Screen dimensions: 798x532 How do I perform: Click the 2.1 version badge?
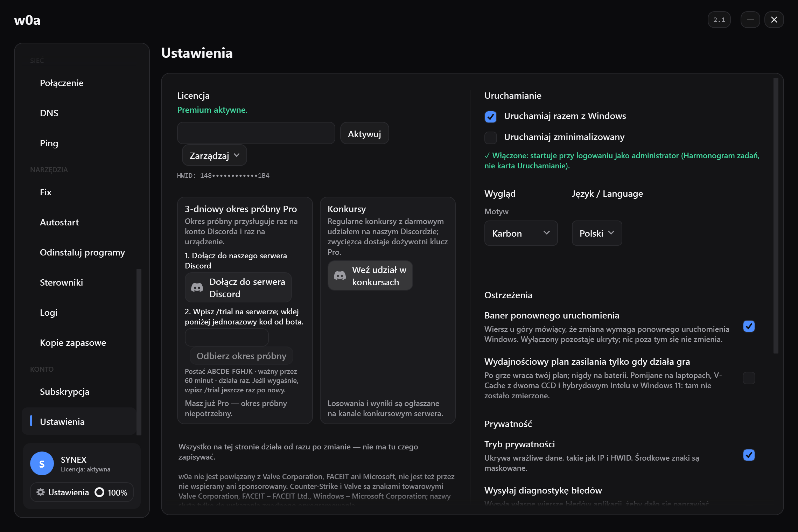[x=719, y=20]
